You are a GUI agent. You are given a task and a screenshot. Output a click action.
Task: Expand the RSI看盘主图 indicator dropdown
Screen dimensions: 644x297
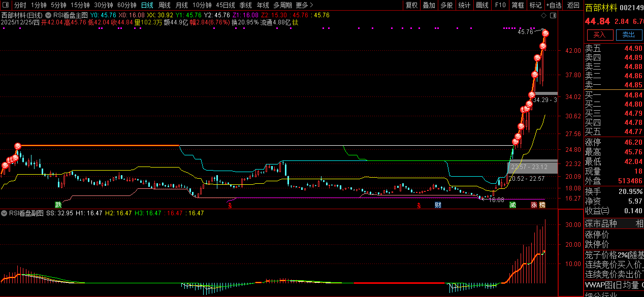click(49, 15)
